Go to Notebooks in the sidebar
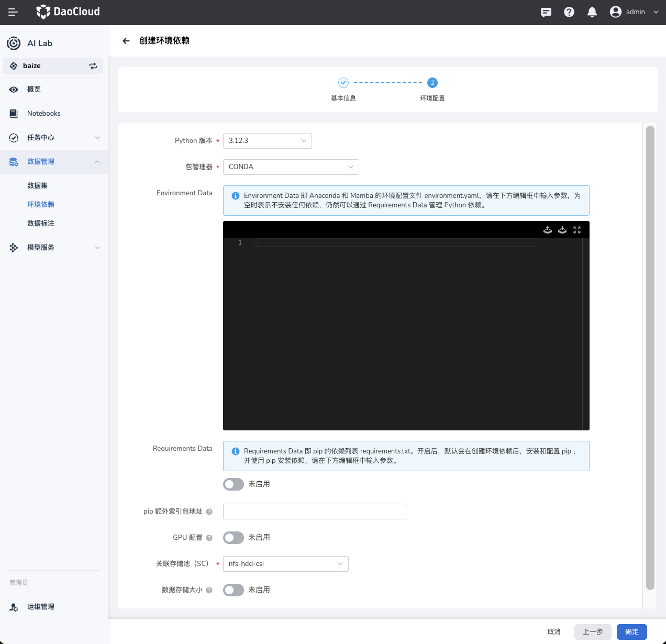Viewport: 666px width, 644px height. 44,114
